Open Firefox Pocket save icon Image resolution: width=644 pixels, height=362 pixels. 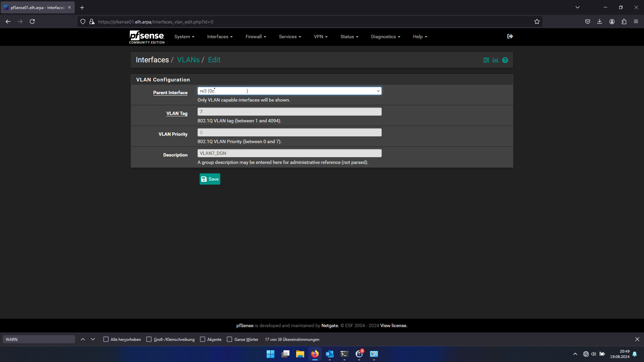point(588,21)
